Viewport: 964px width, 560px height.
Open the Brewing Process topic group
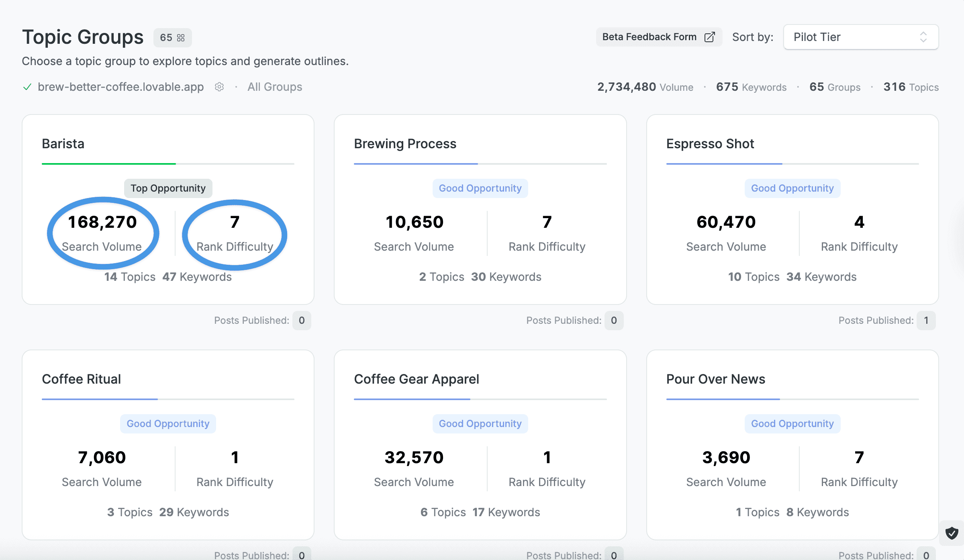480,210
